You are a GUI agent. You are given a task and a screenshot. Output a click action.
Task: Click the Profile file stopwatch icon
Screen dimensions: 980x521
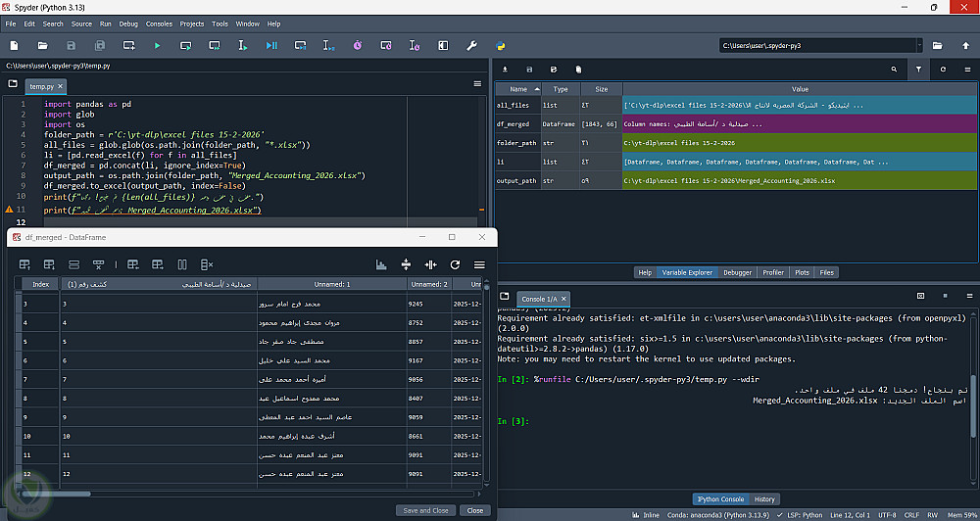[x=357, y=45]
